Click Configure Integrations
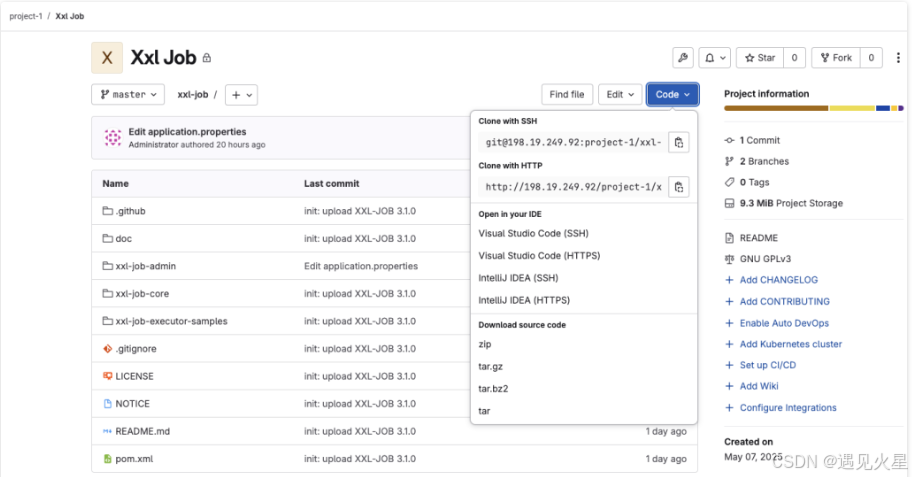Screen dimensions: 912x477 [x=788, y=408]
